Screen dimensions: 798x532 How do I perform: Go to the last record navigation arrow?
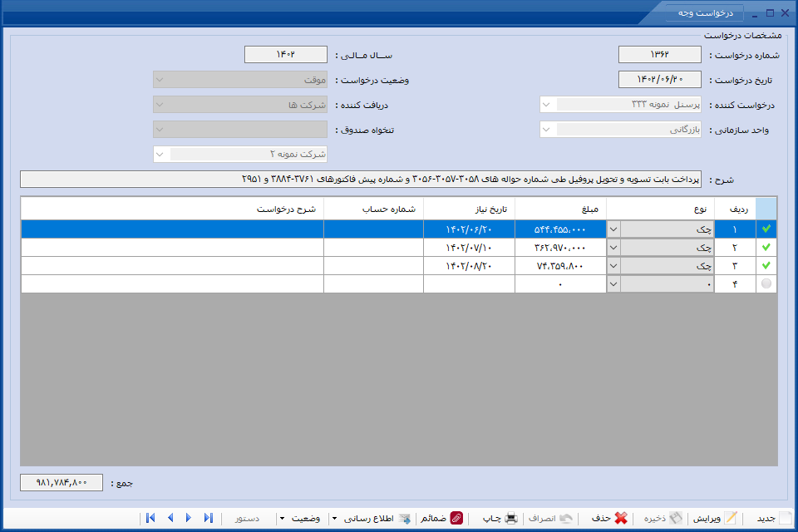208,518
